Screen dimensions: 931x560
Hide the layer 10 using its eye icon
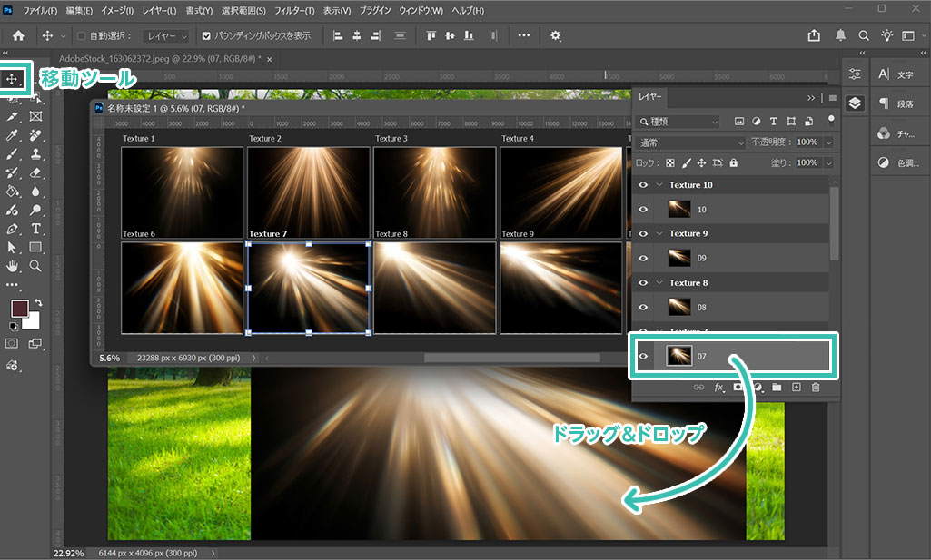pos(643,210)
